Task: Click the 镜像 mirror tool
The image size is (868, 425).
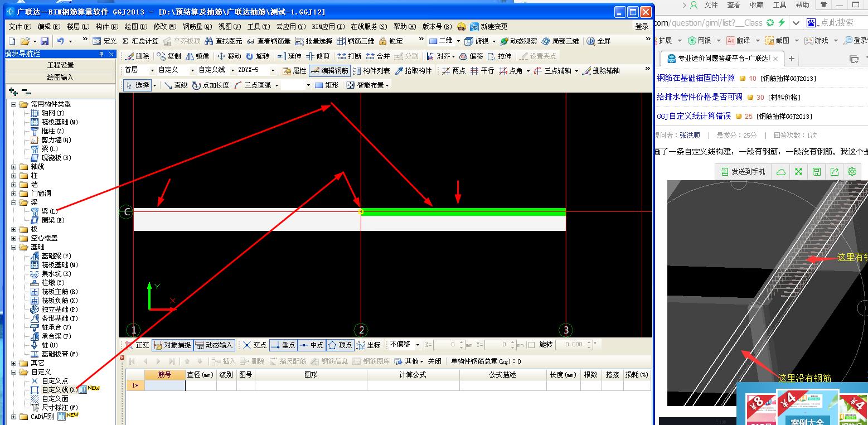Action: point(197,56)
